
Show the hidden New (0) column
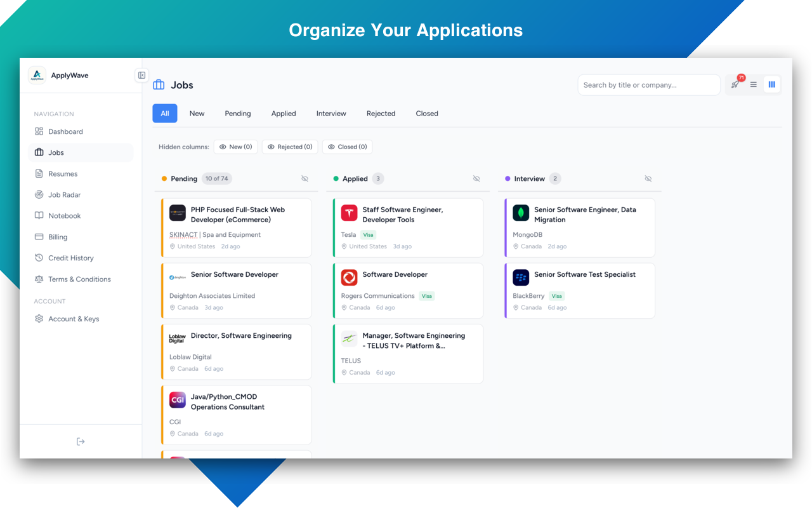click(x=235, y=147)
